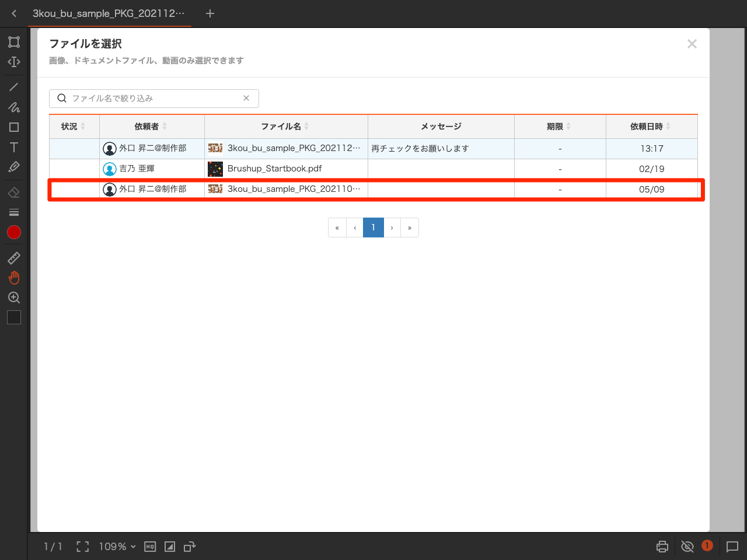Open the print dialog from bottom toolbar
Viewport: 747px width, 560px height.
point(662,547)
